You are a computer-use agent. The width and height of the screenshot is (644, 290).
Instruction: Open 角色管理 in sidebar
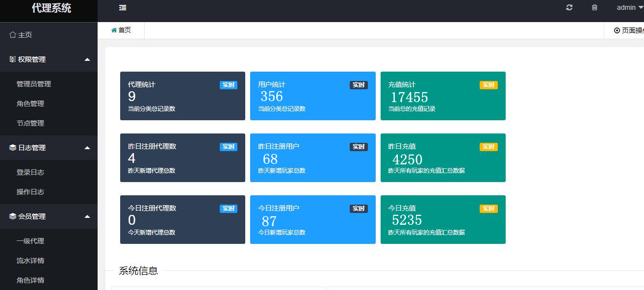30,104
